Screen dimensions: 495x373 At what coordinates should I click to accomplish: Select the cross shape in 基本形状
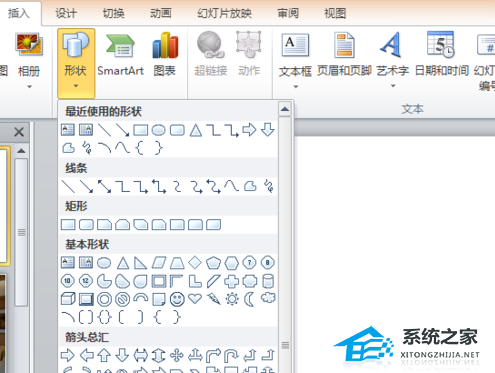[x=231, y=281]
